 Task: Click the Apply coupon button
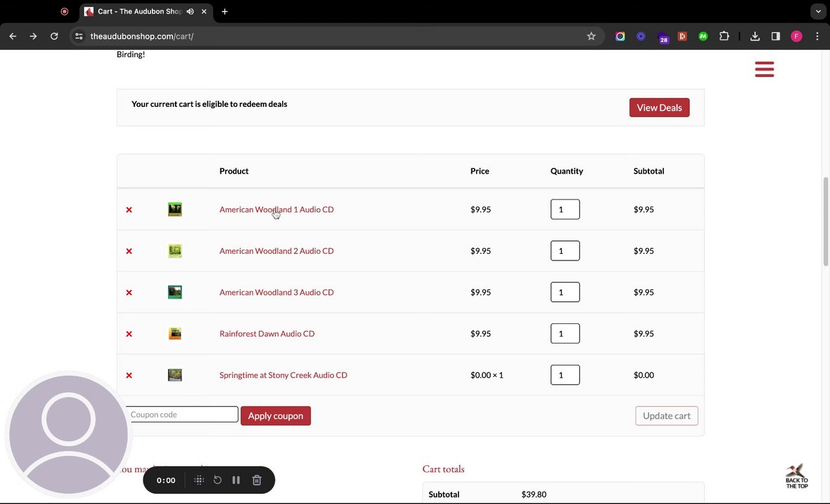pos(276,416)
